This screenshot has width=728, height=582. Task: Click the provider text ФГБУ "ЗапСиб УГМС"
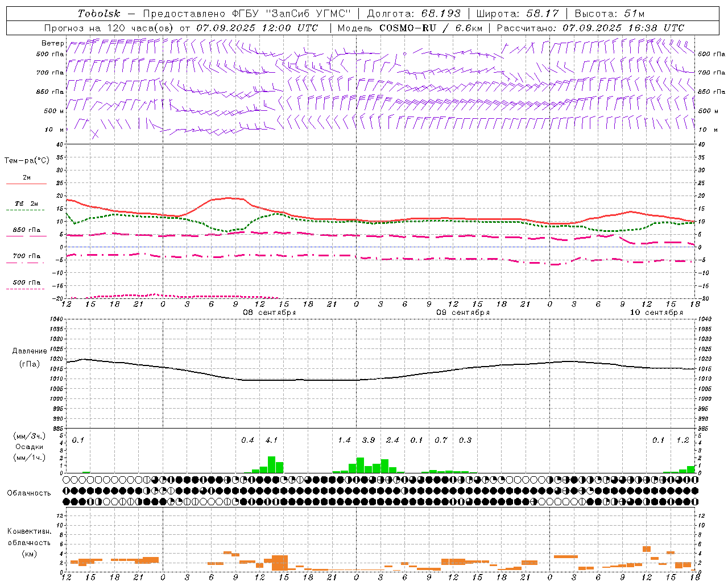pyautogui.click(x=292, y=14)
